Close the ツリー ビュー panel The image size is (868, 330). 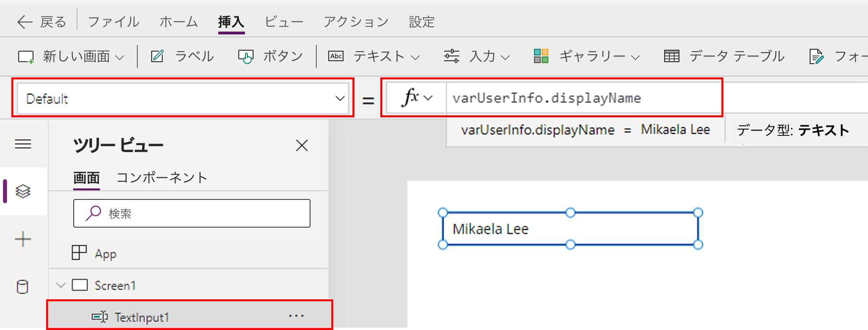click(301, 145)
